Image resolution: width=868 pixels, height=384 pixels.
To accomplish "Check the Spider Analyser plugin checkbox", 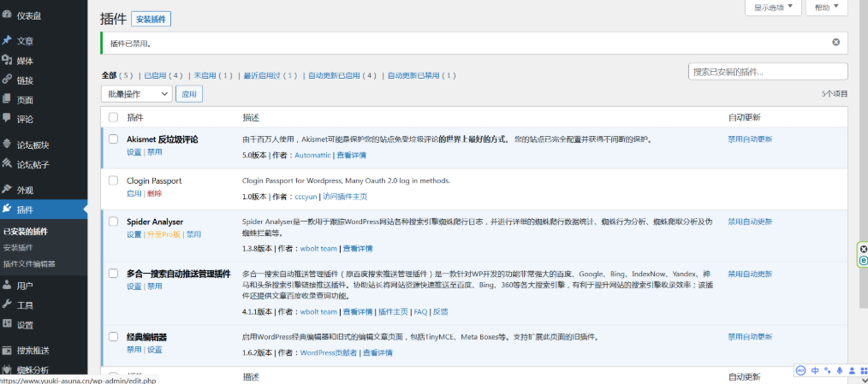I will click(114, 222).
